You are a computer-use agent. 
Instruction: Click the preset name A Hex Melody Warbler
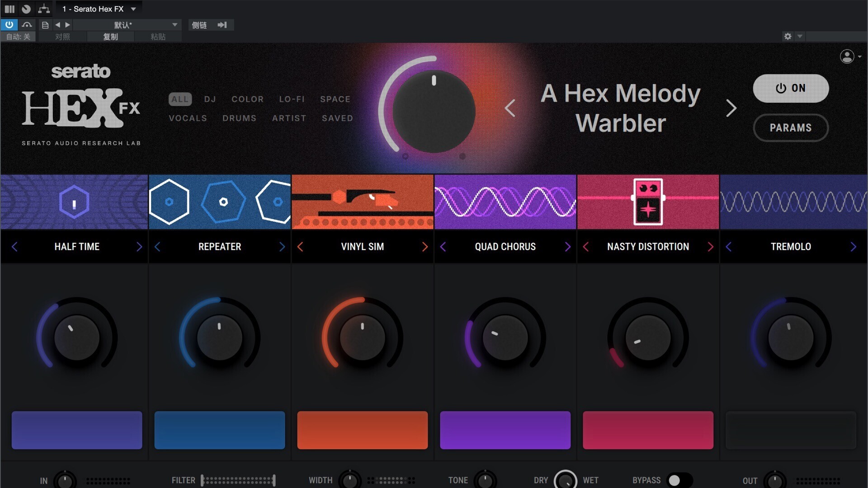click(x=621, y=108)
